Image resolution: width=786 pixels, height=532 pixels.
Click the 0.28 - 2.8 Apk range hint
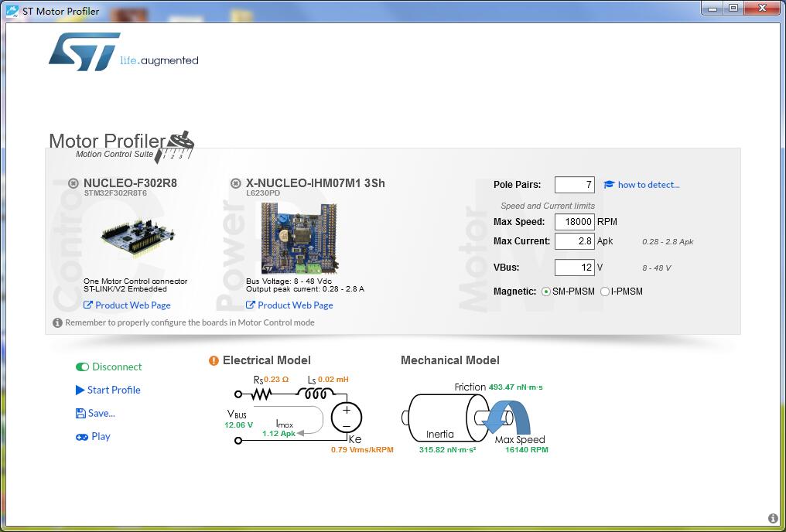click(668, 242)
